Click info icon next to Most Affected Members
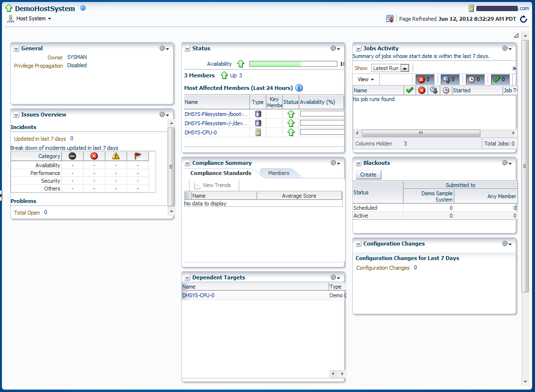Image resolution: width=535 pixels, height=392 pixels. (299, 88)
